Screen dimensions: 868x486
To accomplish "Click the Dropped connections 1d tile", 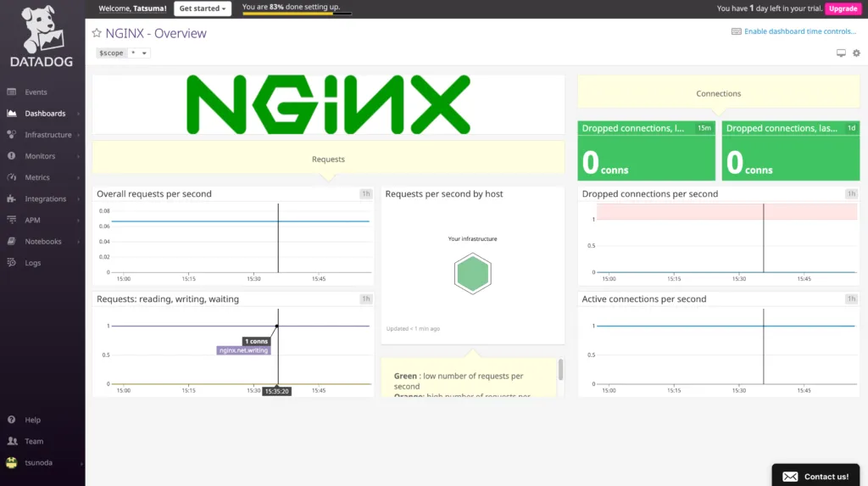I will [791, 151].
